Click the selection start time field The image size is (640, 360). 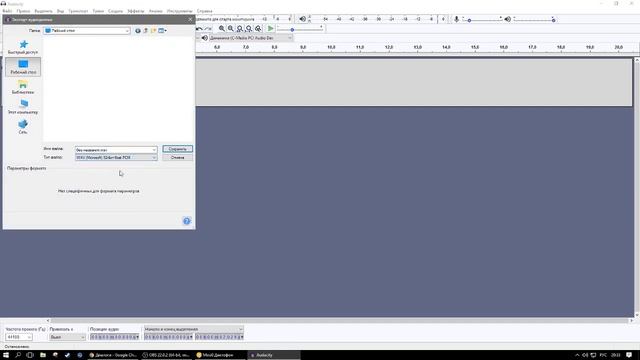click(167, 337)
